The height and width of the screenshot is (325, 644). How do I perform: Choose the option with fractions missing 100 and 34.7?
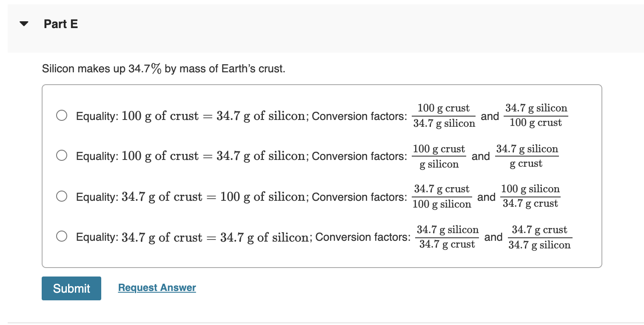pos(62,155)
